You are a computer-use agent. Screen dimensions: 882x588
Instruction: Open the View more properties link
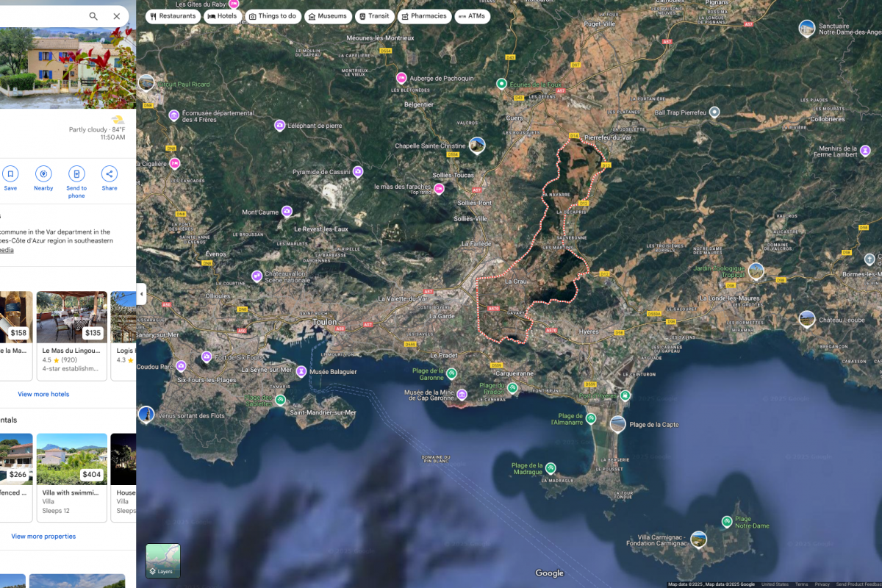(x=43, y=537)
